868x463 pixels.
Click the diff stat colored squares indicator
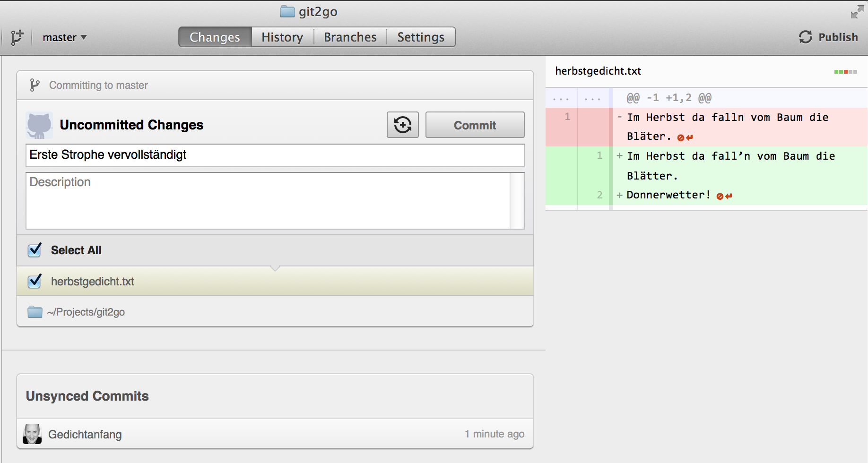[x=846, y=72]
